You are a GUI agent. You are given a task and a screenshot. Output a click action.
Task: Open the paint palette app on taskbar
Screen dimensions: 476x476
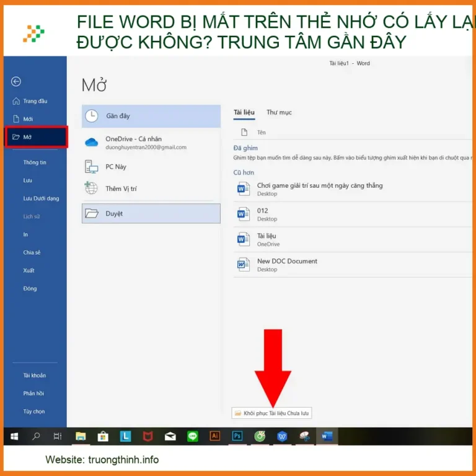[x=304, y=436]
